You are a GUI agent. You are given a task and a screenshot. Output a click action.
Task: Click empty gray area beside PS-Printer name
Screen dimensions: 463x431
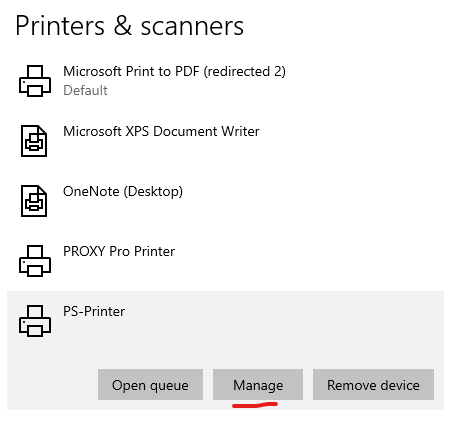(283, 320)
